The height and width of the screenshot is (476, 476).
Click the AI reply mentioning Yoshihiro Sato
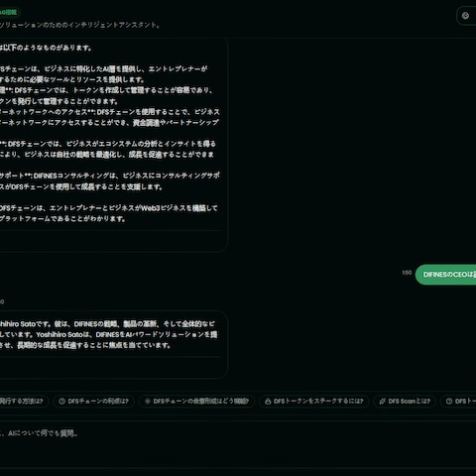[112, 344]
